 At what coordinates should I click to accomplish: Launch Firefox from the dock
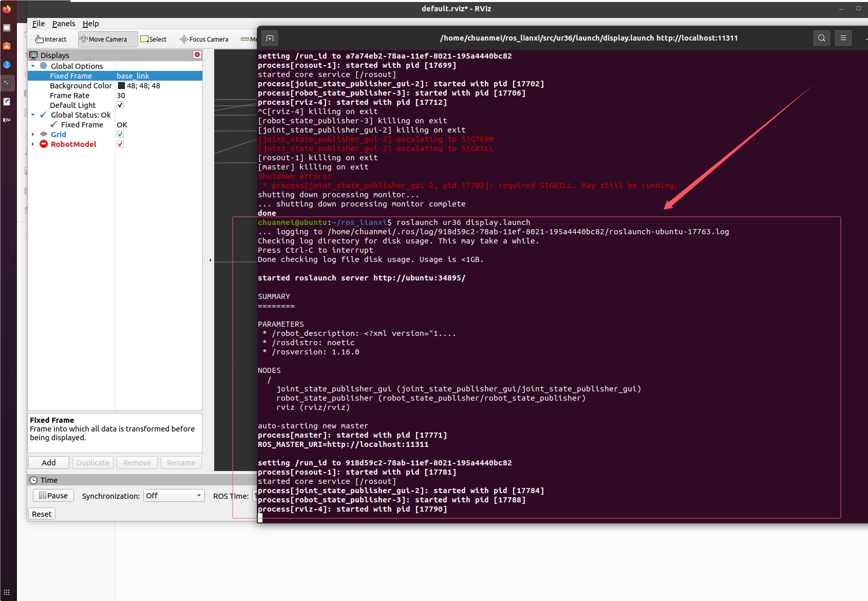click(x=7, y=8)
